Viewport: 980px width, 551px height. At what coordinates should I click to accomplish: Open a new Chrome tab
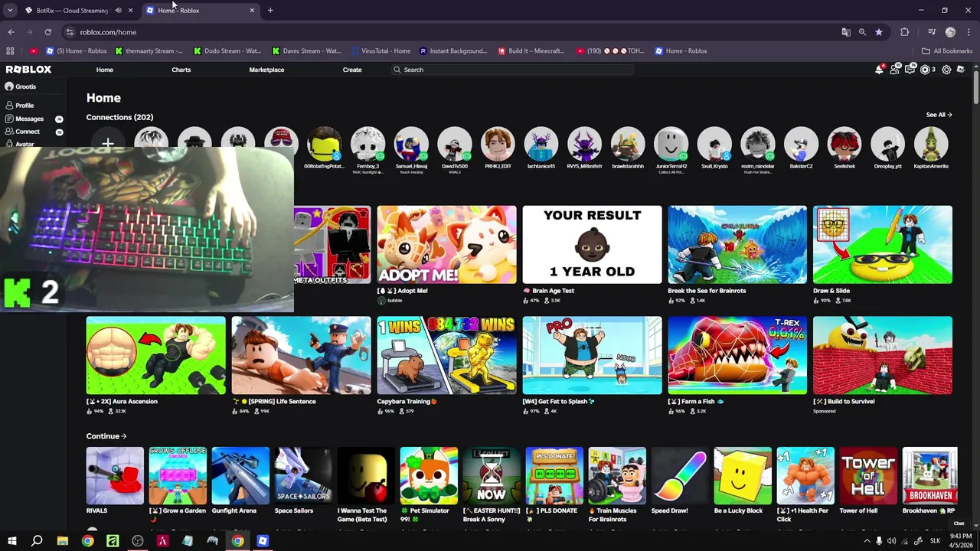tap(270, 11)
